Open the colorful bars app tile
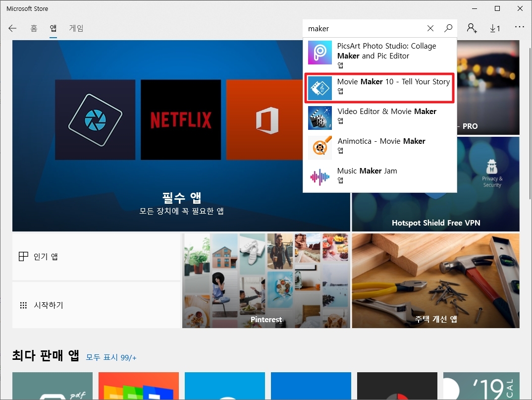Viewport: 532px width, 400px height. tap(139, 386)
